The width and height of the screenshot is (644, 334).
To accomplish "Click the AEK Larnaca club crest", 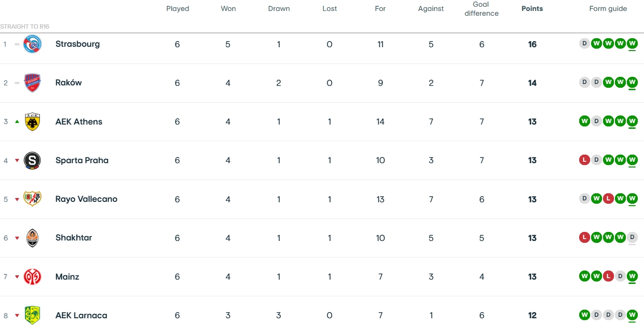I will 32,315.
